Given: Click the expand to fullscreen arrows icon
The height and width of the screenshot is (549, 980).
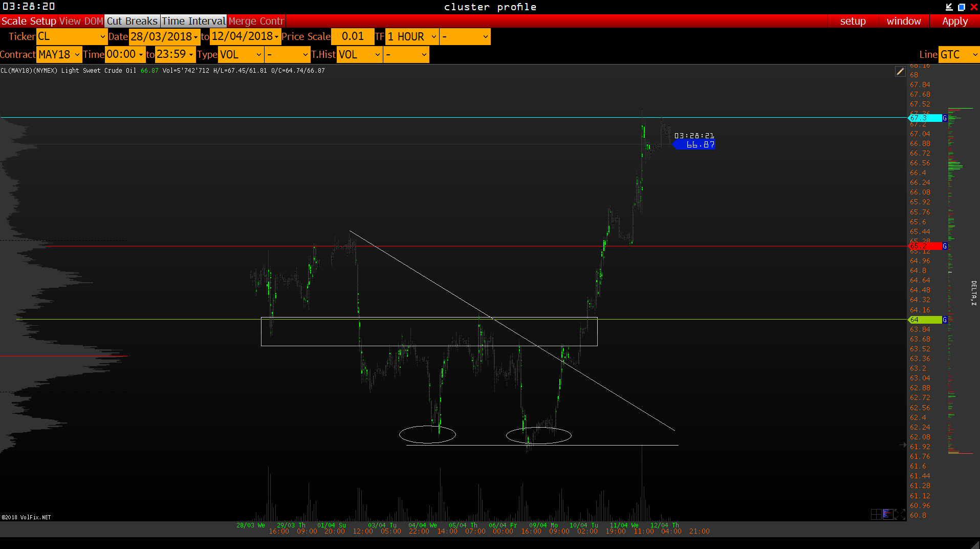Looking at the screenshot, I should [900, 514].
